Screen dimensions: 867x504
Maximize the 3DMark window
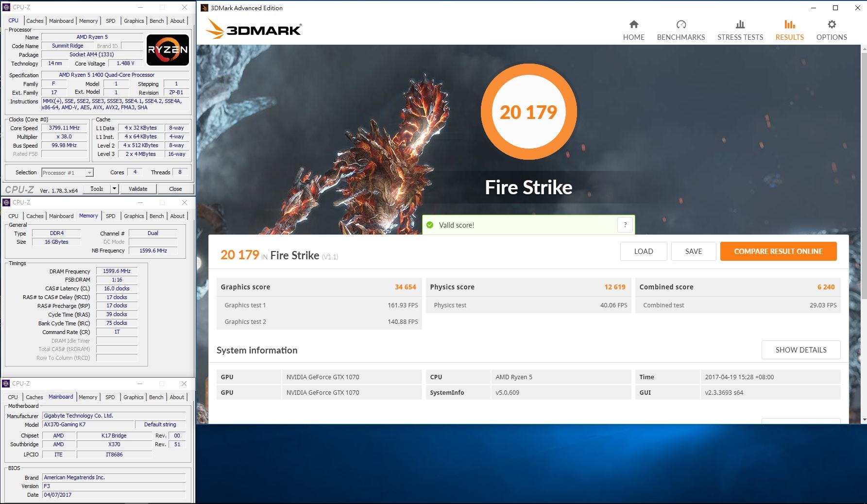point(835,8)
